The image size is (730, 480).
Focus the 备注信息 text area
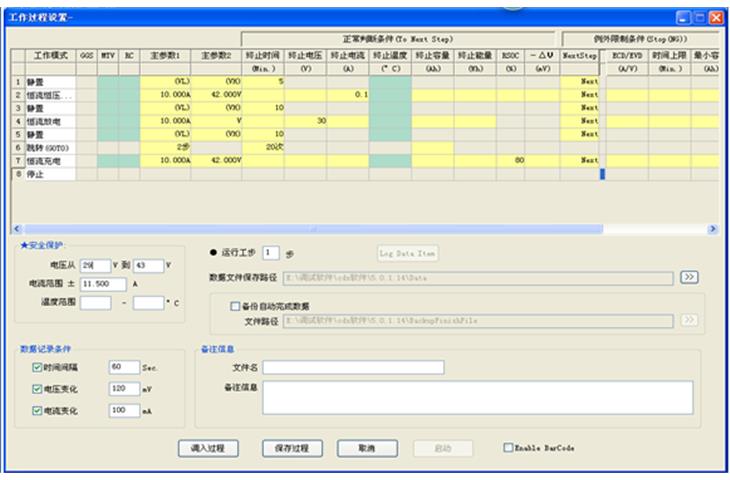pos(478,397)
